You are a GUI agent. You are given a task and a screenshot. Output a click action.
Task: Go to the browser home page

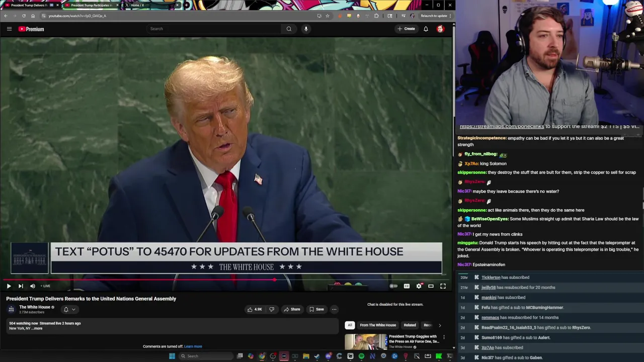tap(33, 16)
